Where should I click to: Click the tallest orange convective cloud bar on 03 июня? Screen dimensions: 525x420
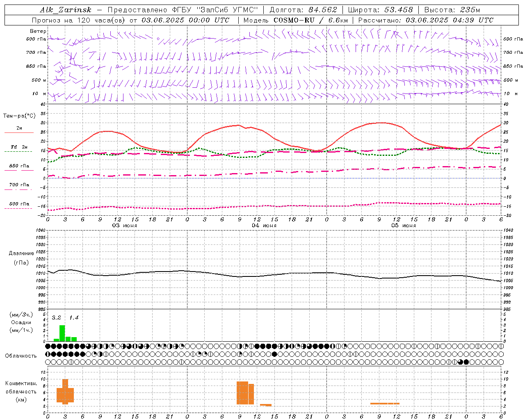coord(65,392)
